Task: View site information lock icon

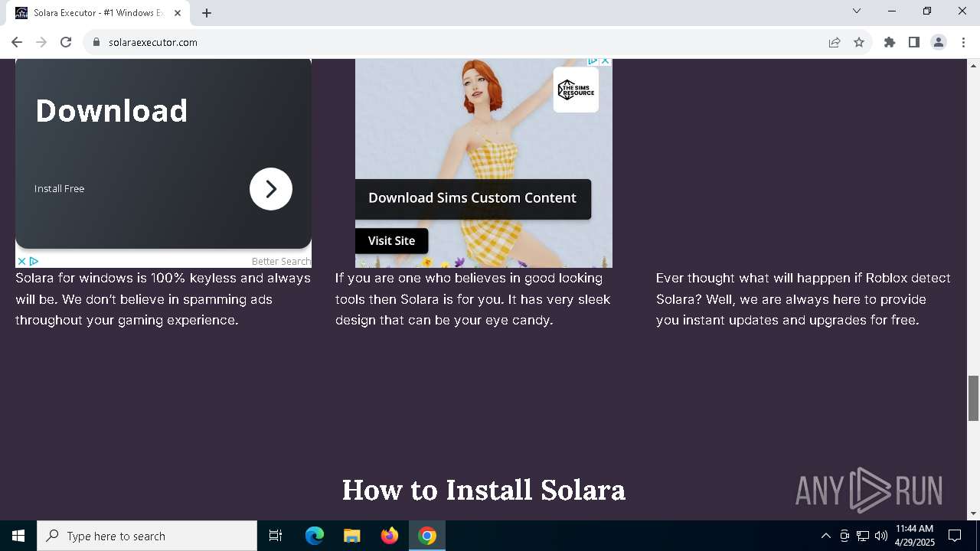Action: (96, 42)
